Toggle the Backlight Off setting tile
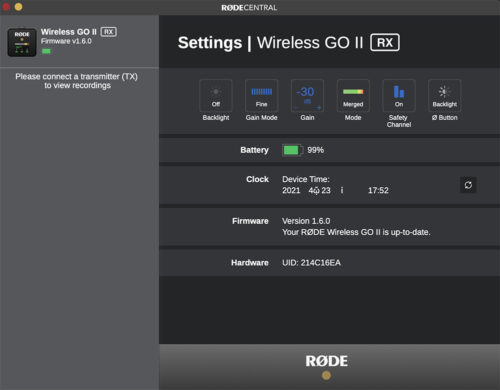Screen dimensions: 500x390 [216, 96]
